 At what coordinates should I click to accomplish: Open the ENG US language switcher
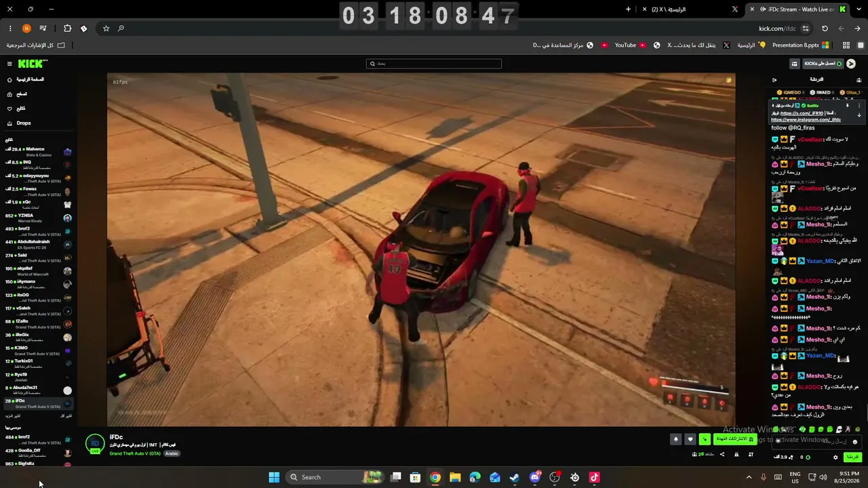[x=795, y=477]
